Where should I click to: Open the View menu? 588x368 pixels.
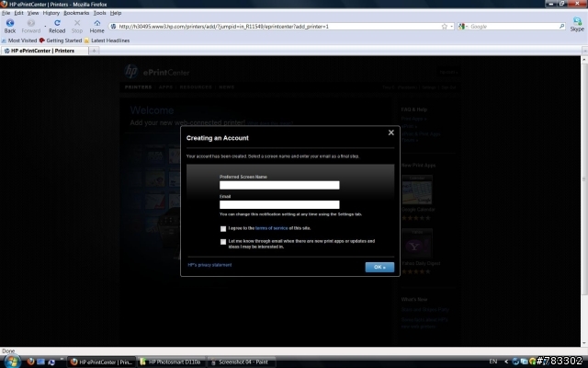click(x=33, y=13)
